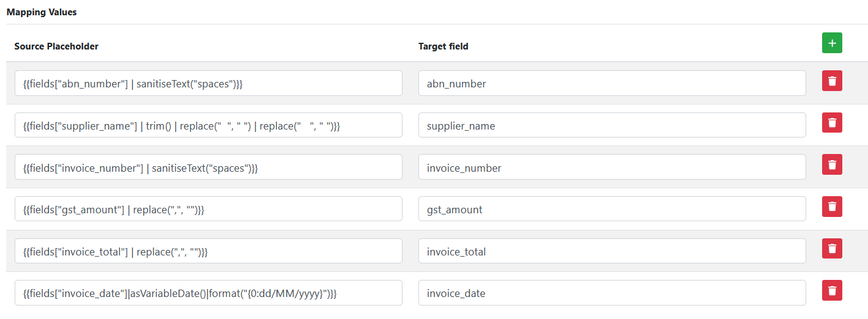This screenshot has height=319, width=868.
Task: Click the abn_number source placeholder field
Action: click(208, 84)
